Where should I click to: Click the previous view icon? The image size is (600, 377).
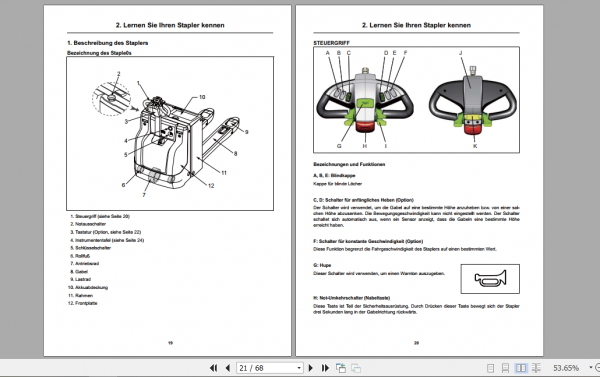click(341, 368)
